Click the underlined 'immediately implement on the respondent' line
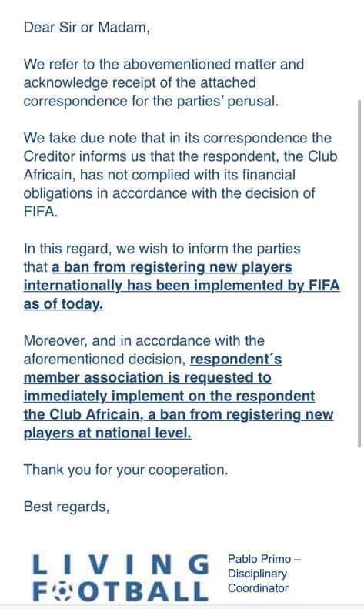This screenshot has height=609, width=364. click(169, 397)
